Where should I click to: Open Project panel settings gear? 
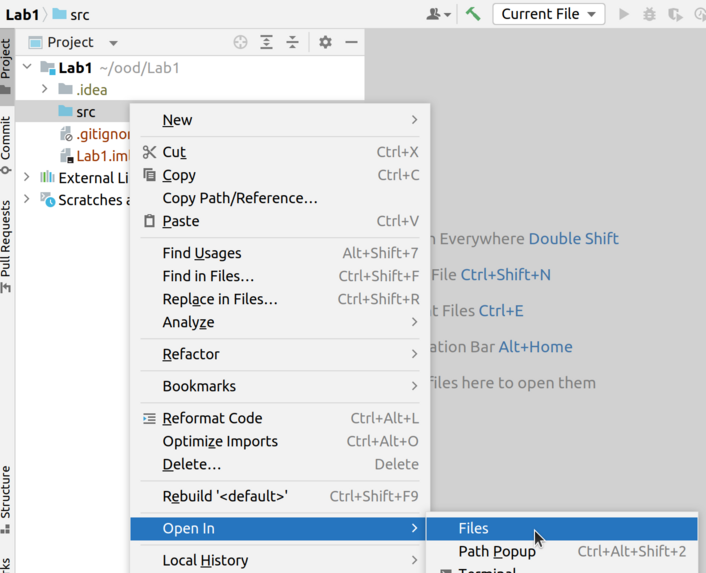coord(325,43)
